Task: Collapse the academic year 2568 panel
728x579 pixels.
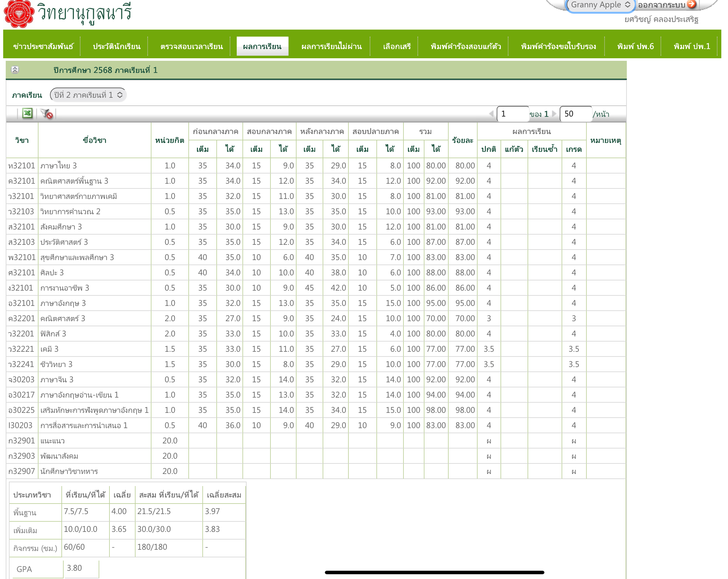Action: point(15,70)
